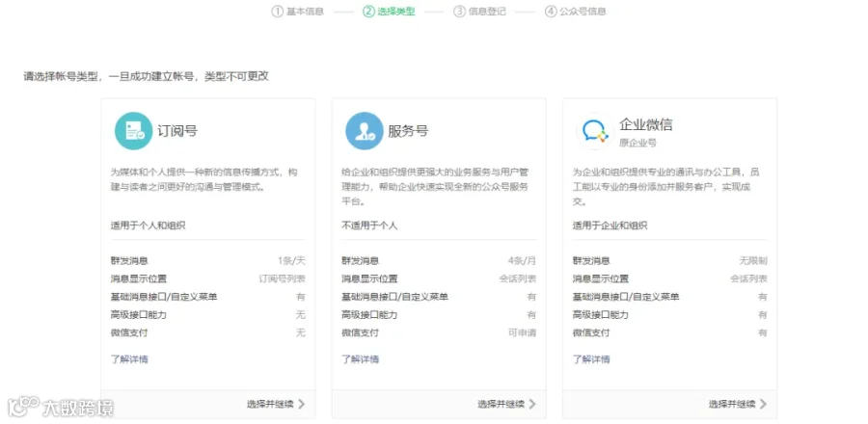
Task: Click the 无限制 value
Action: [x=753, y=260]
